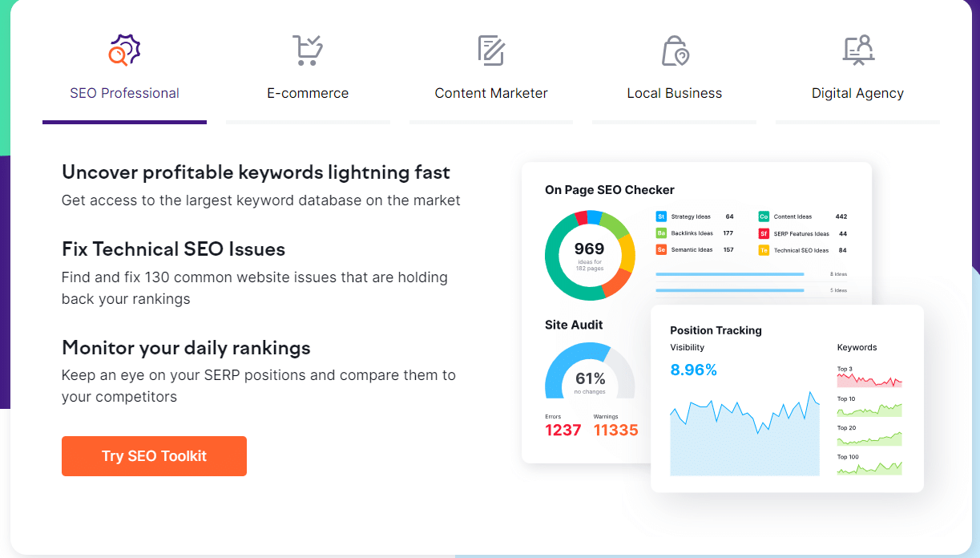This screenshot has width=980, height=558.
Task: Select the Backlinks Ideas 'Ba' icon
Action: pyautogui.click(x=660, y=233)
